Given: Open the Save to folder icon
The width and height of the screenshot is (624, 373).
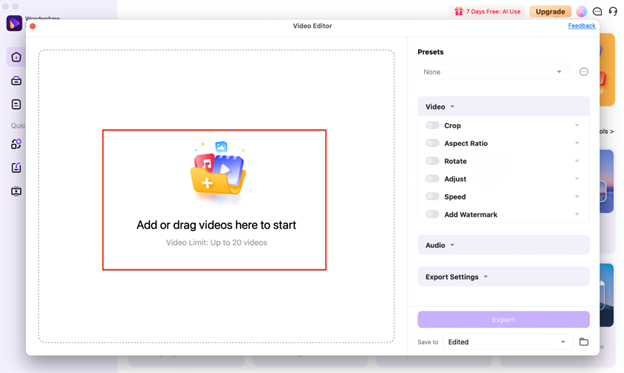Looking at the screenshot, I should [x=583, y=342].
